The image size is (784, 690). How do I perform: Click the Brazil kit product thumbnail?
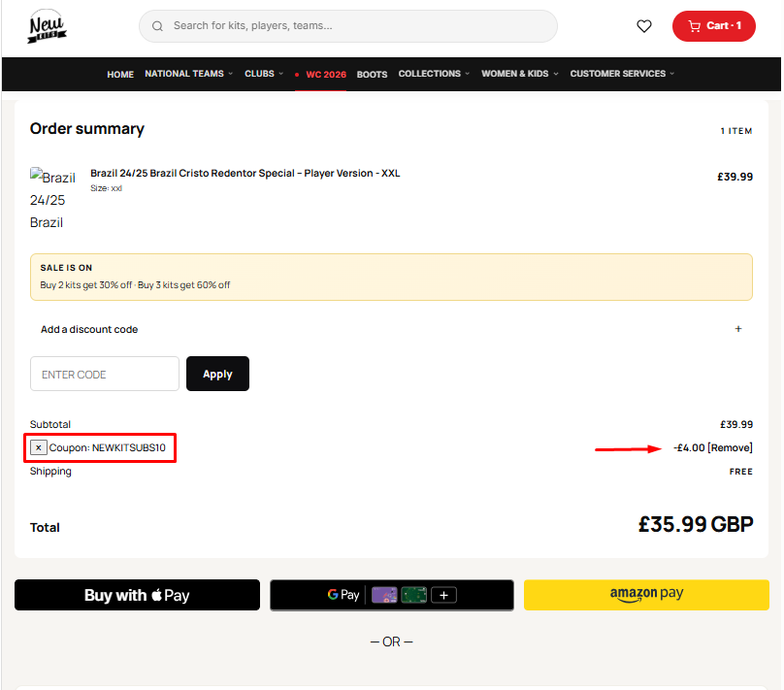52,199
